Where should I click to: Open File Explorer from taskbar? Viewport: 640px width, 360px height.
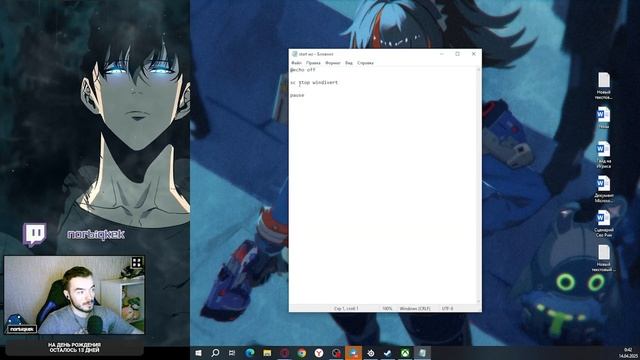coord(267,353)
